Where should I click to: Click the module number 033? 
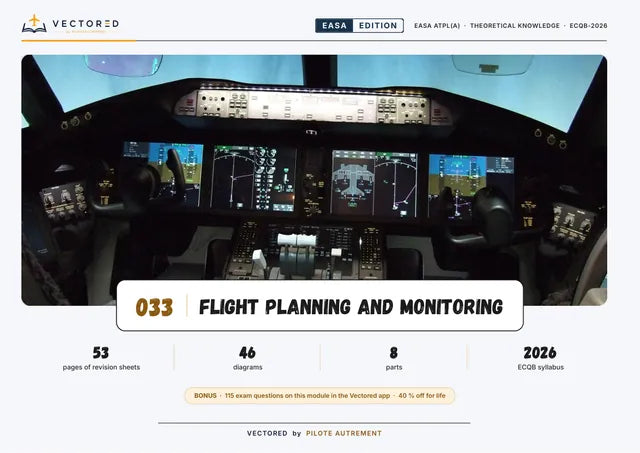[154, 307]
